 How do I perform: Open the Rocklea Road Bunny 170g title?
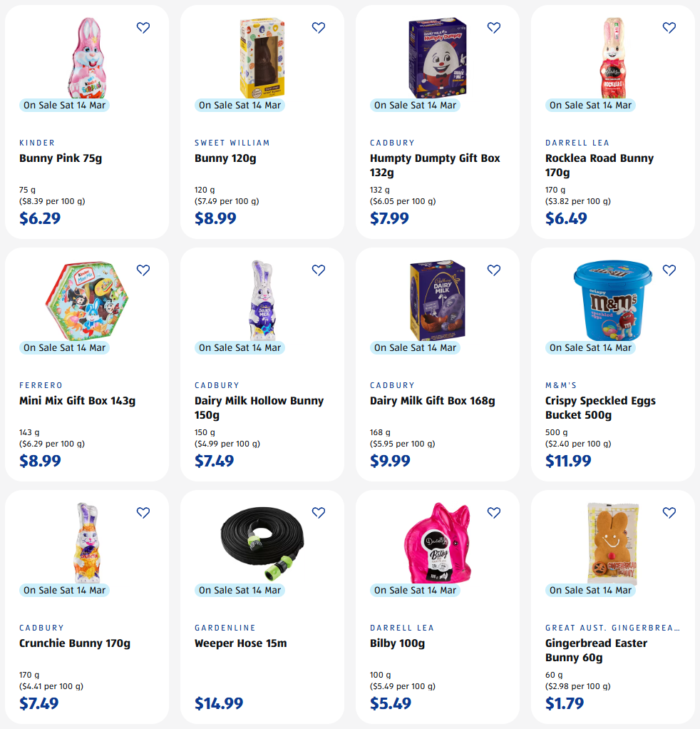click(x=599, y=165)
